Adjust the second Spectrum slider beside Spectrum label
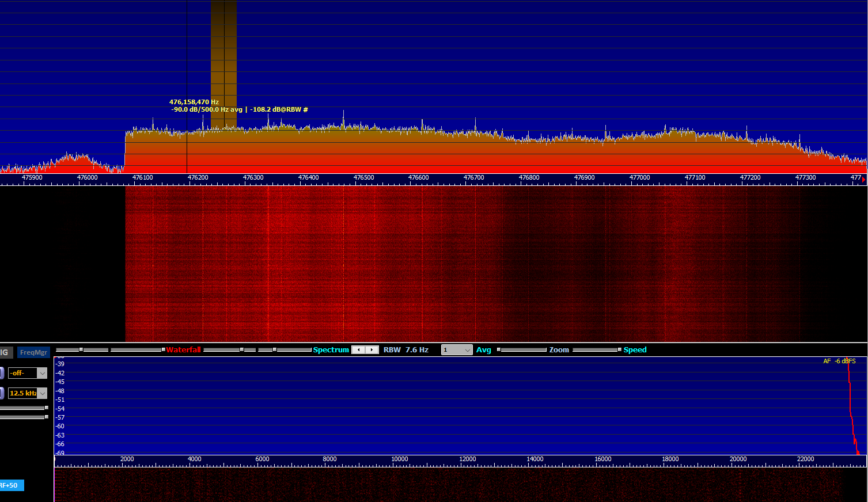The width and height of the screenshot is (868, 502). coord(285,349)
